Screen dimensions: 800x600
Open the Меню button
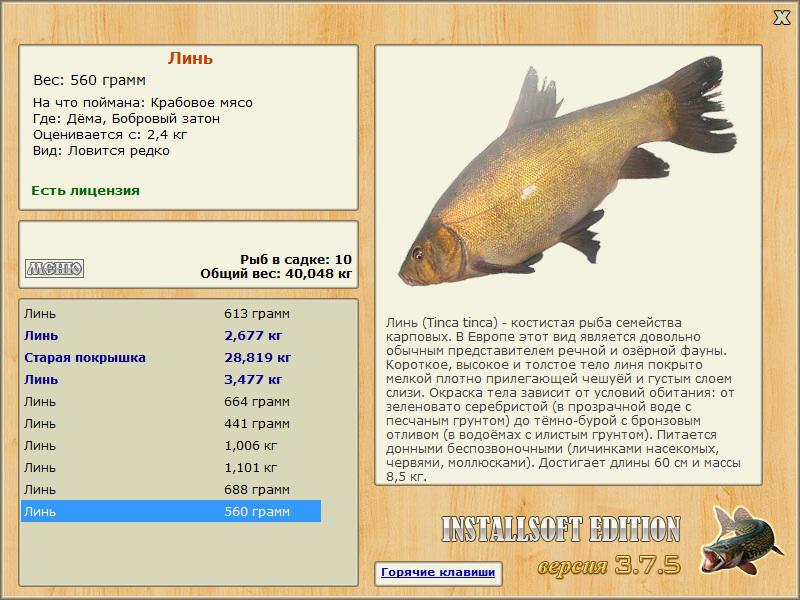pyautogui.click(x=55, y=268)
